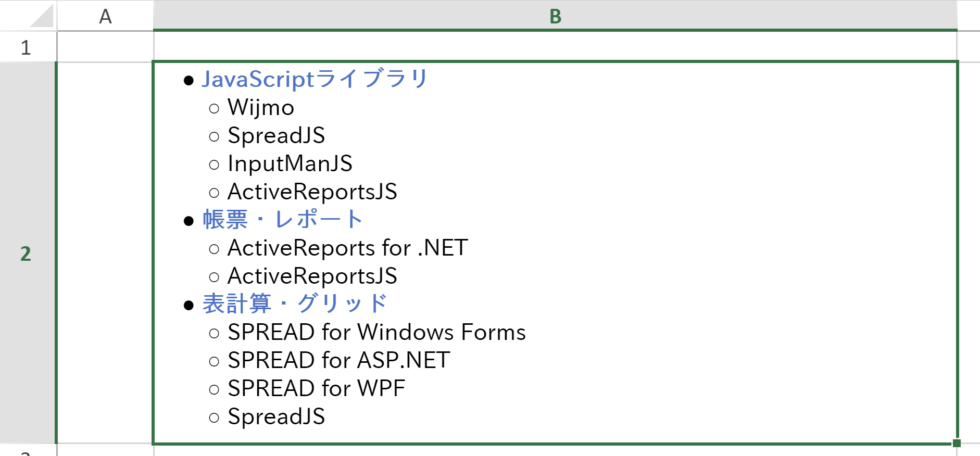Click the 'JavaScriptライブラリ' heading text

(315, 79)
